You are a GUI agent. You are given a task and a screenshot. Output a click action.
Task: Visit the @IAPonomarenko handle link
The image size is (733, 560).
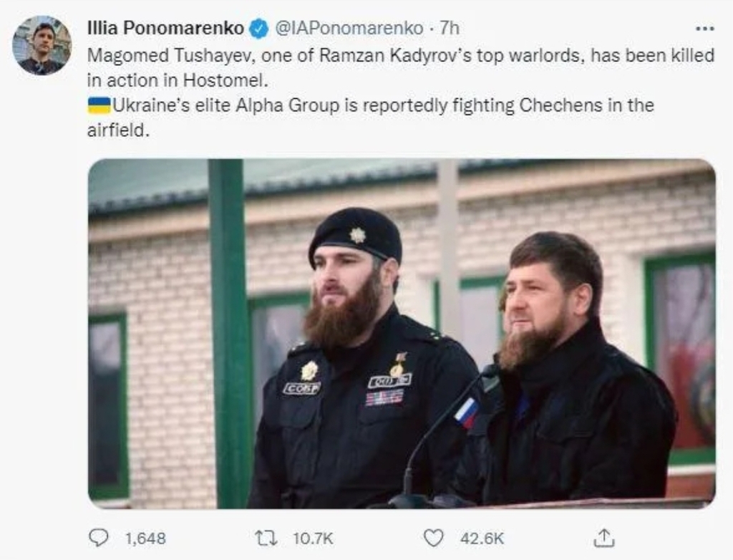click(x=349, y=28)
